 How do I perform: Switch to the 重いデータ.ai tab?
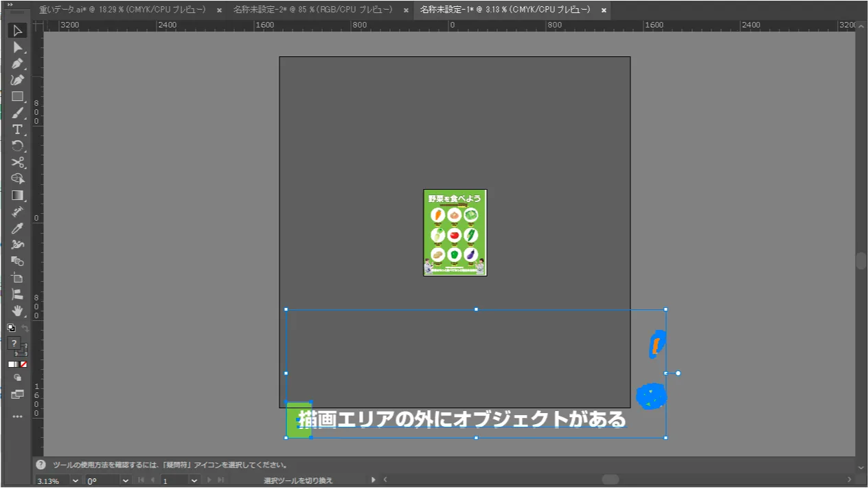click(124, 10)
